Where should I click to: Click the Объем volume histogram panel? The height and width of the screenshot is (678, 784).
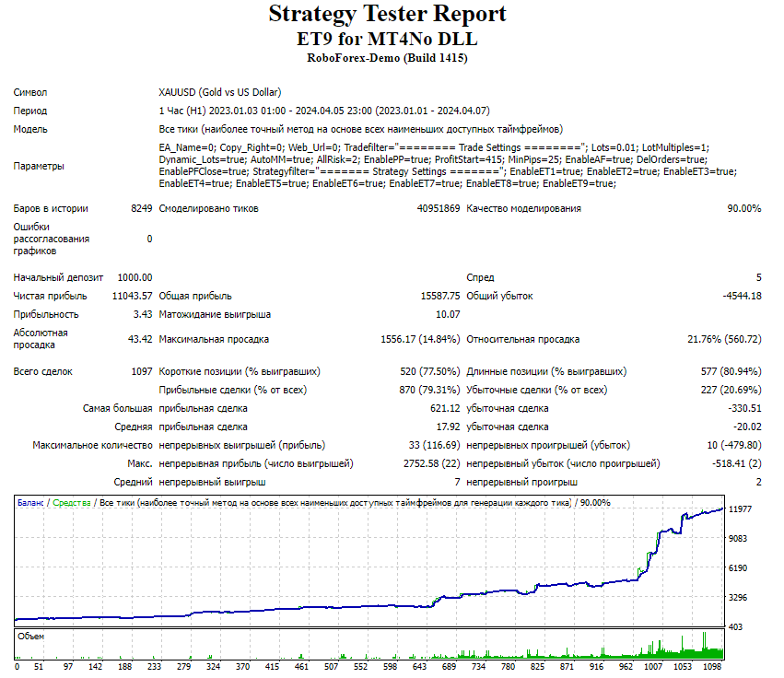pyautogui.click(x=369, y=645)
